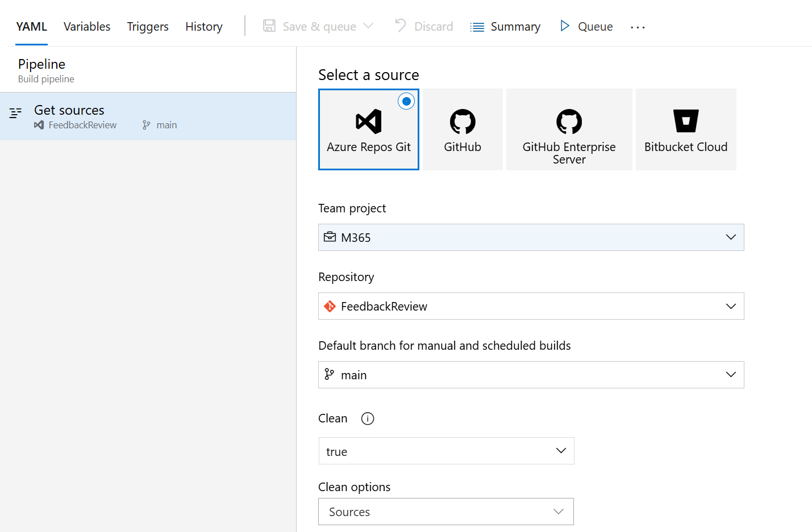Open the Team project M365 dropdown
This screenshot has height=532, width=812.
[531, 237]
